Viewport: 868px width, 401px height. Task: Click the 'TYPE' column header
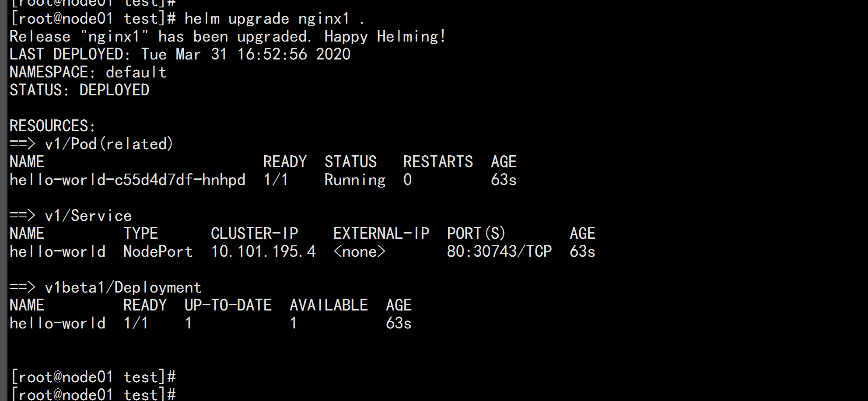point(140,234)
